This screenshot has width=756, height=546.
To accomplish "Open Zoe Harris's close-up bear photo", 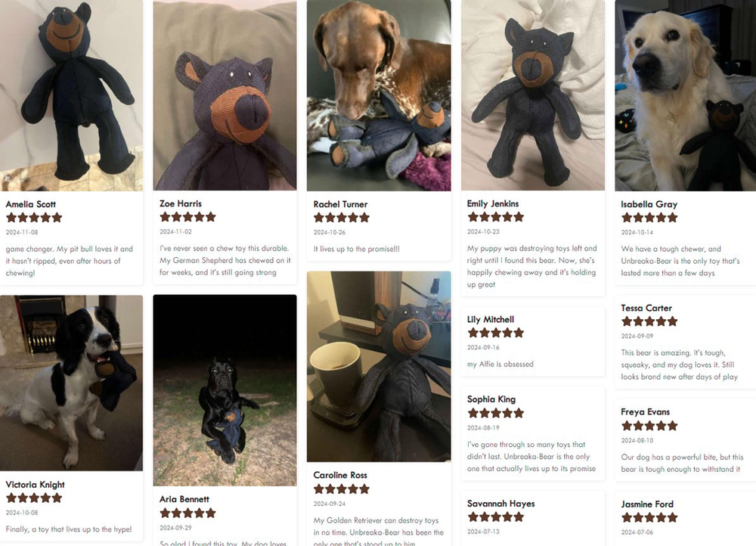I will [x=225, y=95].
